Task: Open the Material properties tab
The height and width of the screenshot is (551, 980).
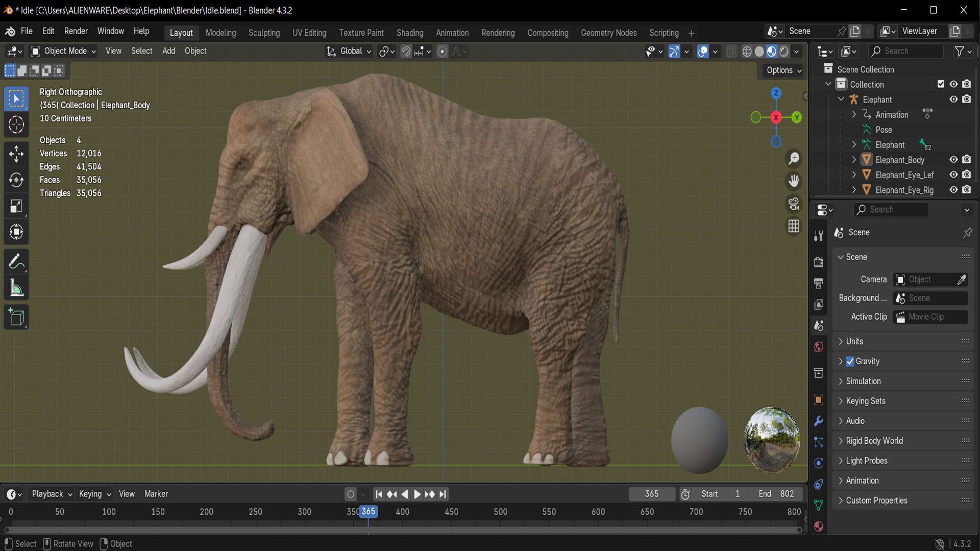Action: tap(819, 527)
